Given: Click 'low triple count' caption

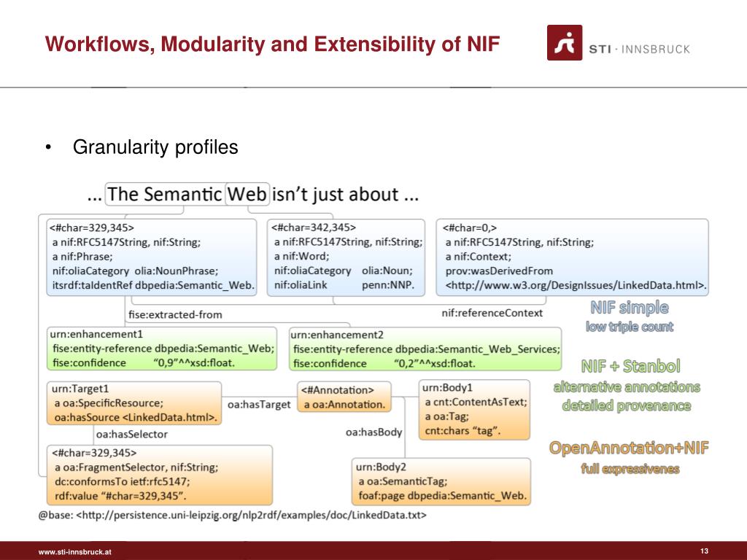Looking at the screenshot, I should click(630, 327).
